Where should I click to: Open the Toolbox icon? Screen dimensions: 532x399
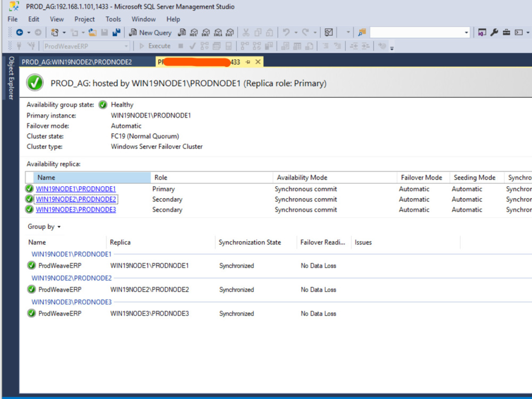pos(506,32)
